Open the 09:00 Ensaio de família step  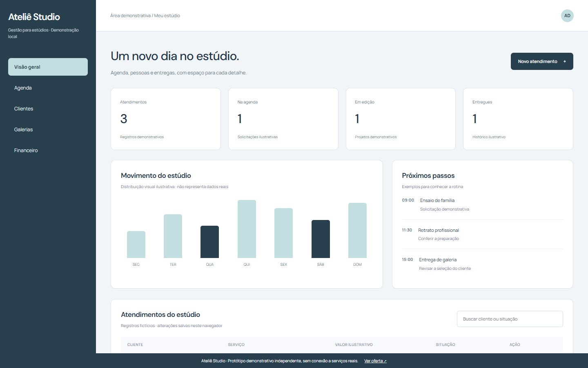(x=483, y=204)
